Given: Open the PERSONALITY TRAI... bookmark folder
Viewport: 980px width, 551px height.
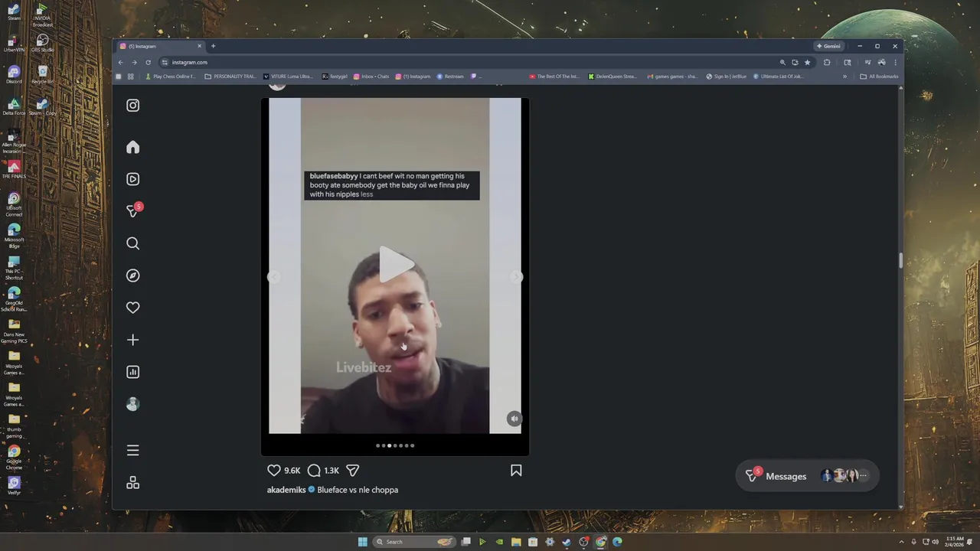Looking at the screenshot, I should [230, 77].
